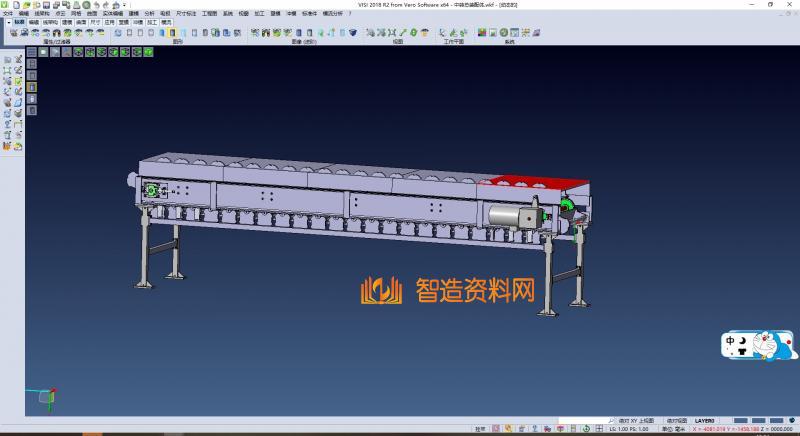This screenshot has height=436, width=800.
Task: Open the small dropdown arrow left of the ribbon tabs
Action: (9, 22)
